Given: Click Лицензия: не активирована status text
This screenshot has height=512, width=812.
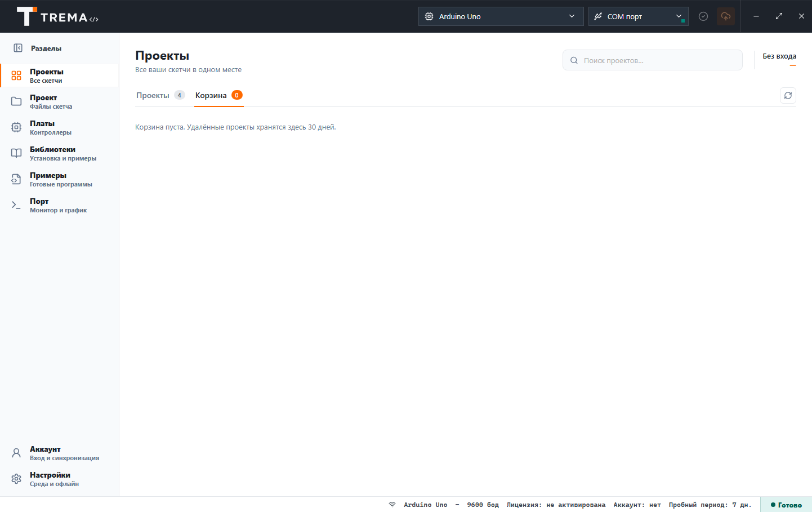Looking at the screenshot, I should pos(556,505).
